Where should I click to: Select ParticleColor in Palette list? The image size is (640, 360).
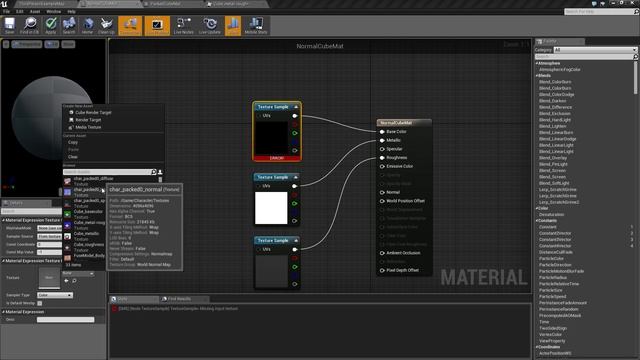551,258
